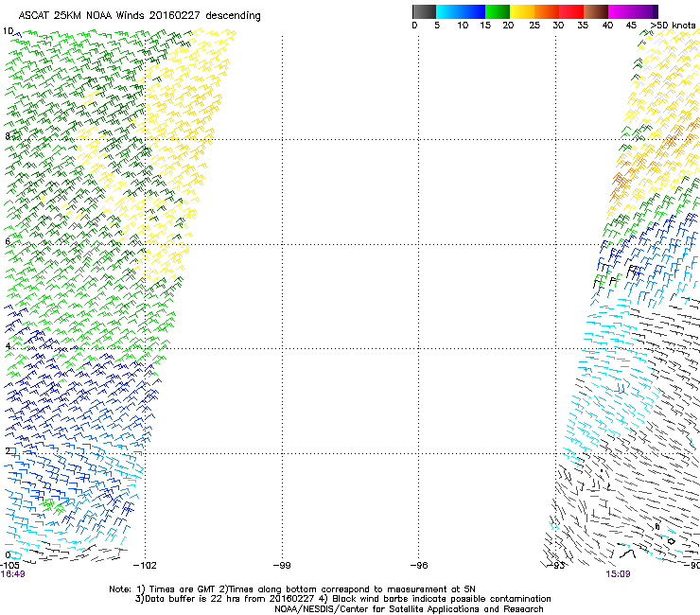Click the cyan-blue 5-15 knots color segment
Viewport: 700px width, 615px height.
pyautogui.click(x=461, y=11)
